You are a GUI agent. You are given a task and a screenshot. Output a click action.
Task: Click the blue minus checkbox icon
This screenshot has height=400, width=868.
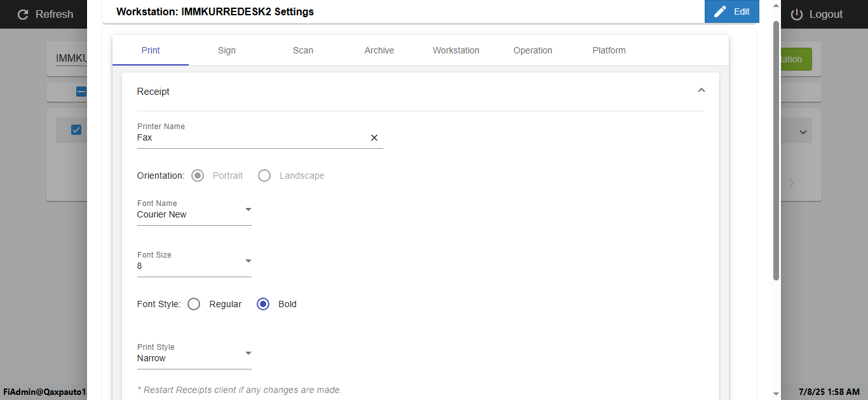(81, 92)
